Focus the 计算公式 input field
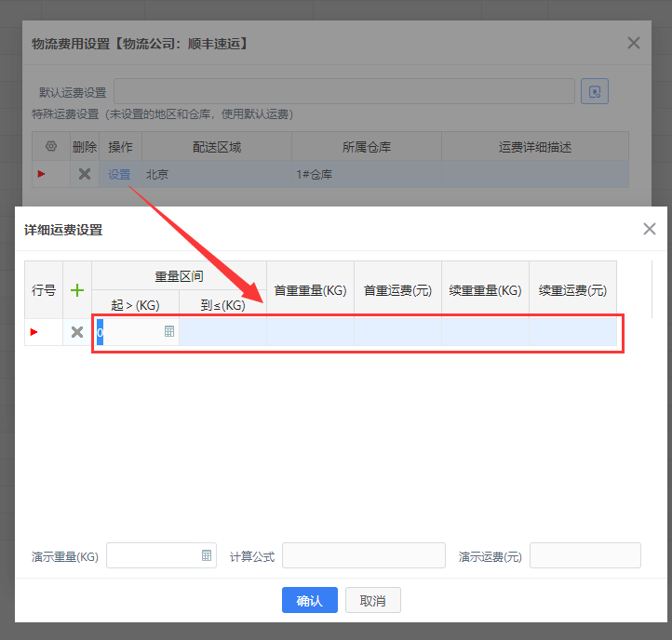This screenshot has height=640, width=672. [363, 555]
